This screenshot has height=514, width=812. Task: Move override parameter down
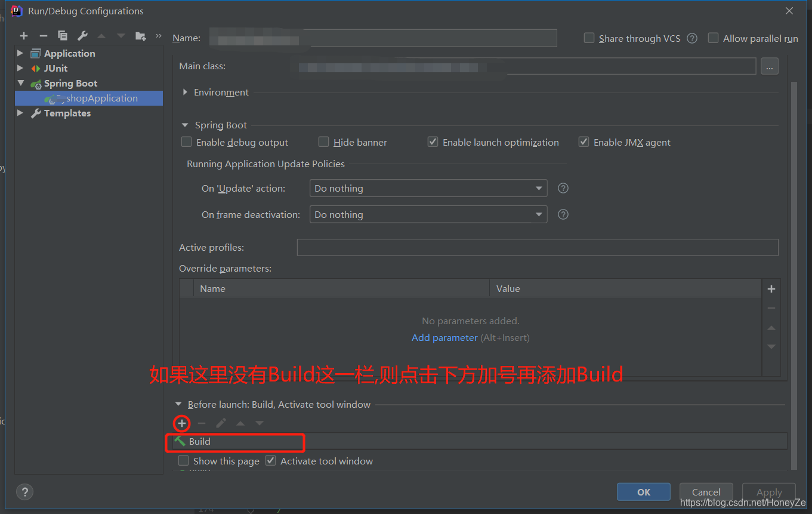click(771, 346)
